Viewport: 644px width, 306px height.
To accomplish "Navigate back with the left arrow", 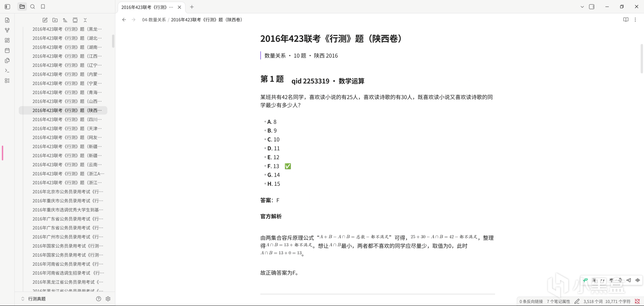I will [124, 20].
